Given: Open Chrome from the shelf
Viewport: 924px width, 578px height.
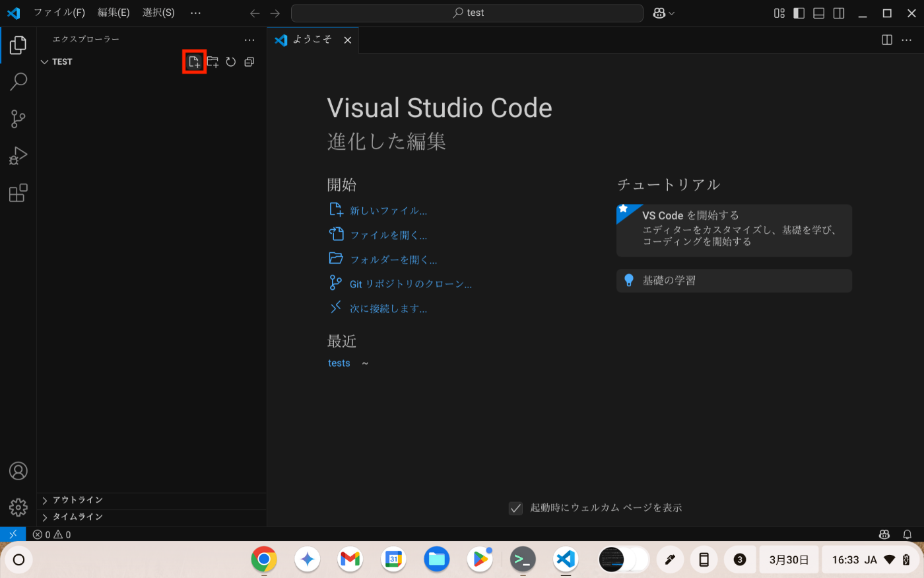Looking at the screenshot, I should point(264,560).
